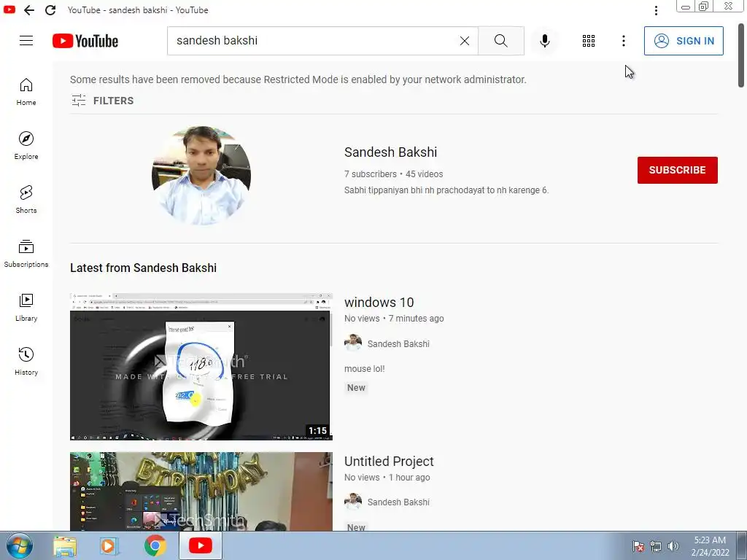This screenshot has height=560, width=747.
Task: Clear the search box with X
Action: 465,41
